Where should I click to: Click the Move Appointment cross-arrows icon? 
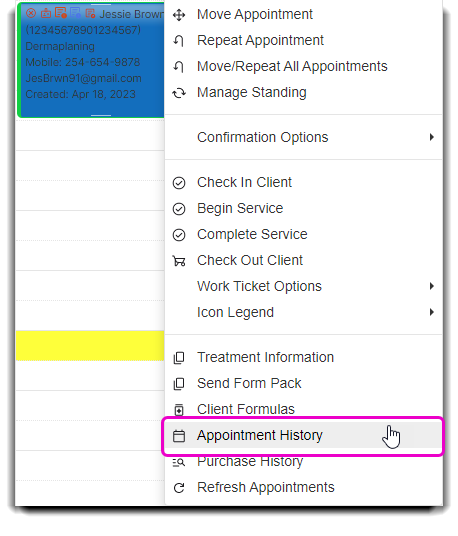pyautogui.click(x=179, y=15)
